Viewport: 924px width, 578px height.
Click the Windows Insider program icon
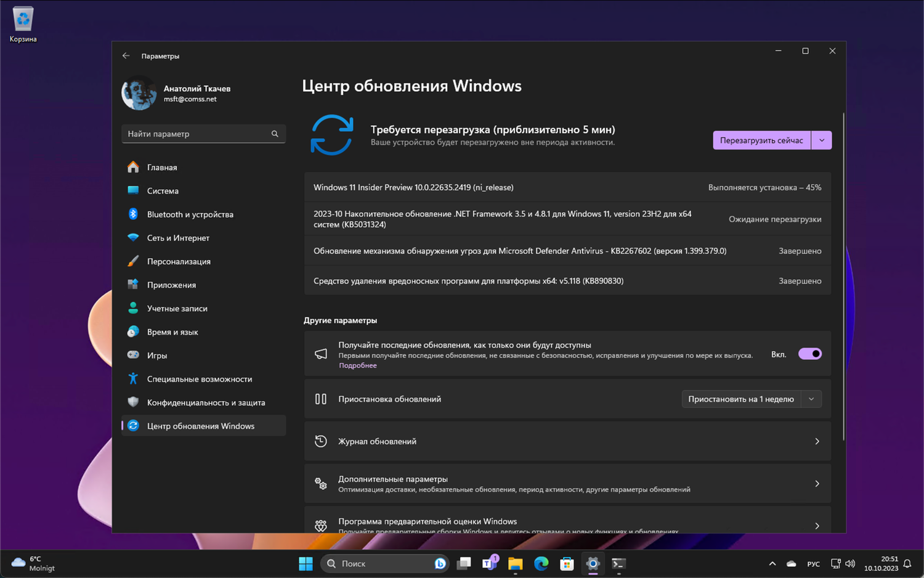point(321,526)
